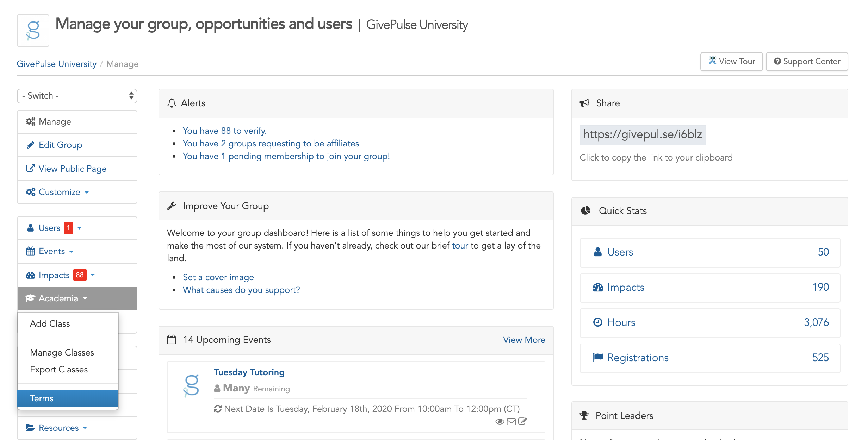The width and height of the screenshot is (868, 440).
Task: Click the dashboard icon in Quick Stats Impacts
Action: click(x=598, y=287)
